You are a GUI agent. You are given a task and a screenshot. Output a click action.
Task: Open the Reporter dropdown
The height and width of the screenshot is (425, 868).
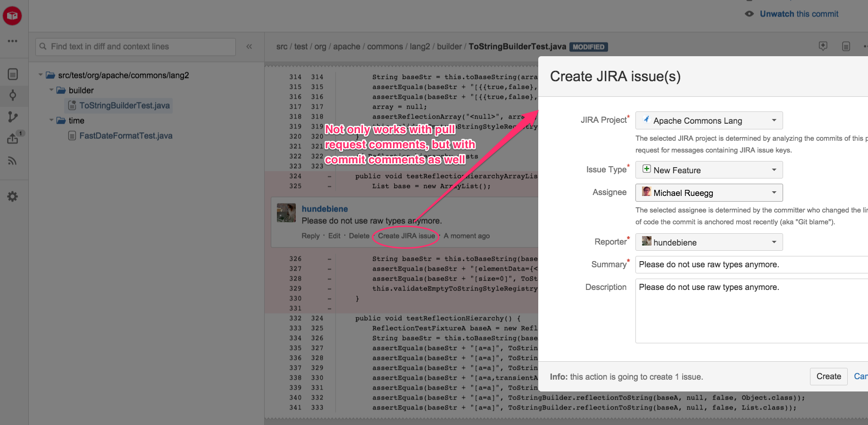(709, 242)
